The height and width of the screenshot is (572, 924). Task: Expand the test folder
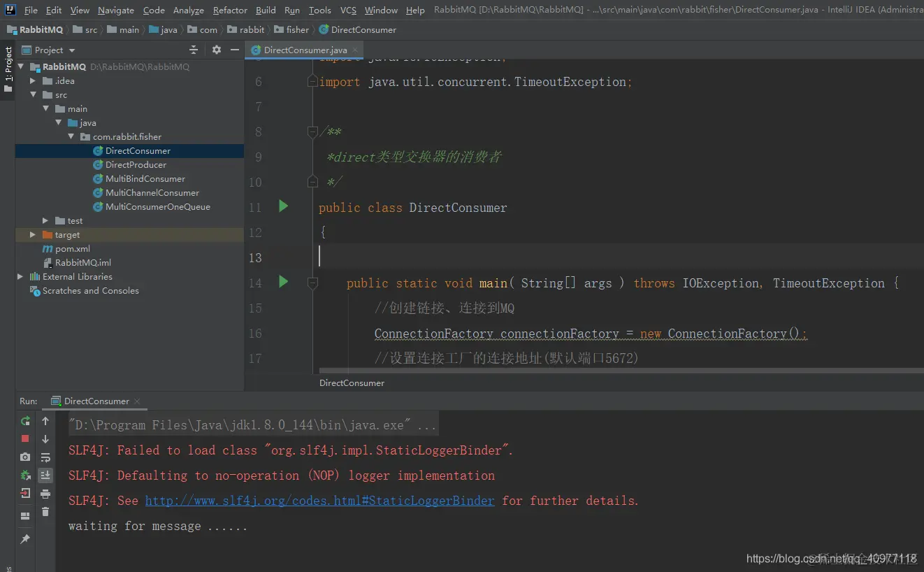(45, 221)
